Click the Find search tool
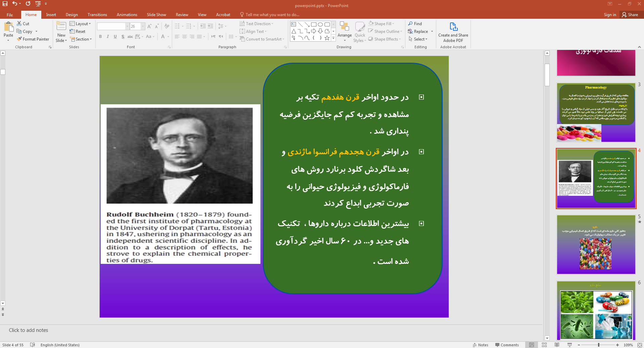Viewport: 644px width, 348px height. pos(415,24)
